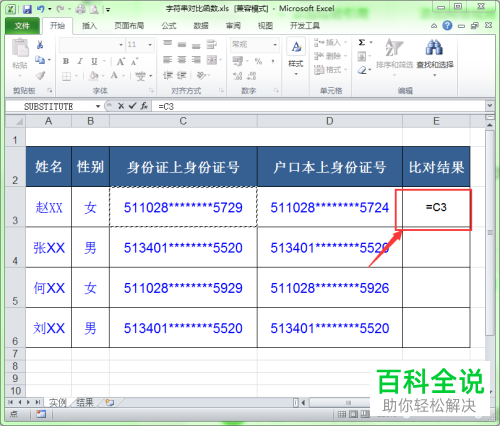Click in the formula bar showing =C3
500x426 pixels.
click(319, 106)
